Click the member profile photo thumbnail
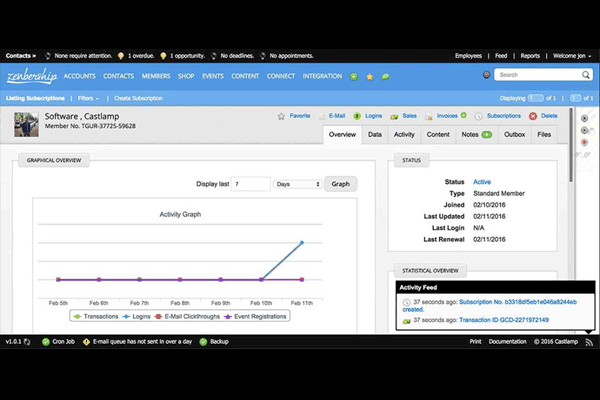The width and height of the screenshot is (600, 400). [x=26, y=124]
